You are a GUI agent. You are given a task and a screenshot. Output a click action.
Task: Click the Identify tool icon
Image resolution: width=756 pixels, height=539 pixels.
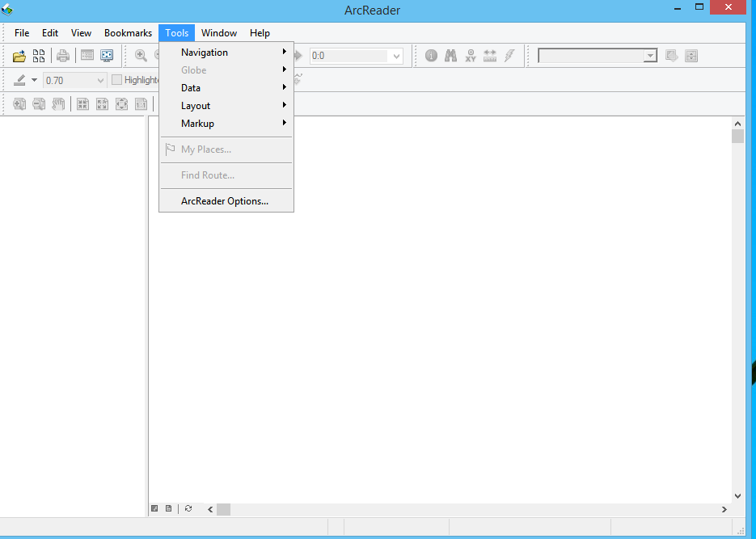tap(431, 56)
